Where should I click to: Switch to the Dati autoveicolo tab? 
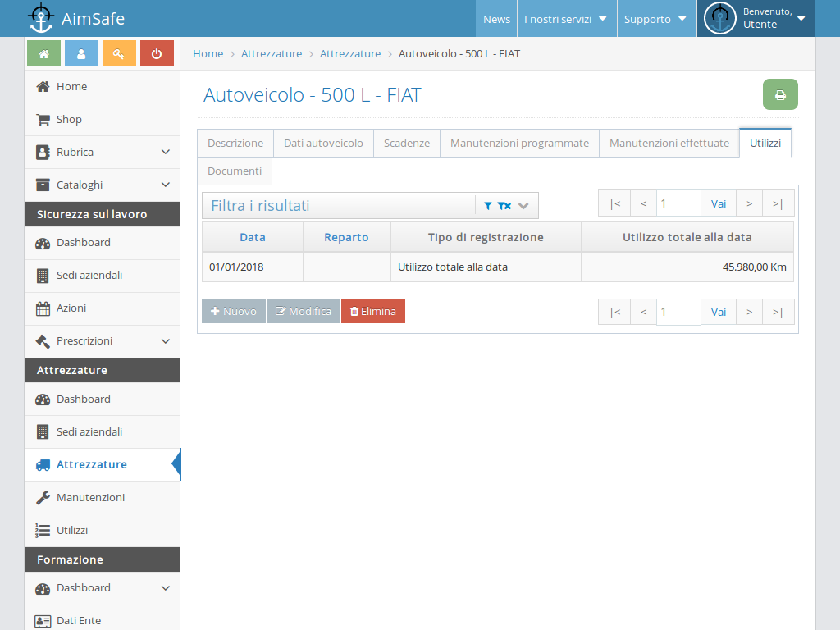click(323, 143)
